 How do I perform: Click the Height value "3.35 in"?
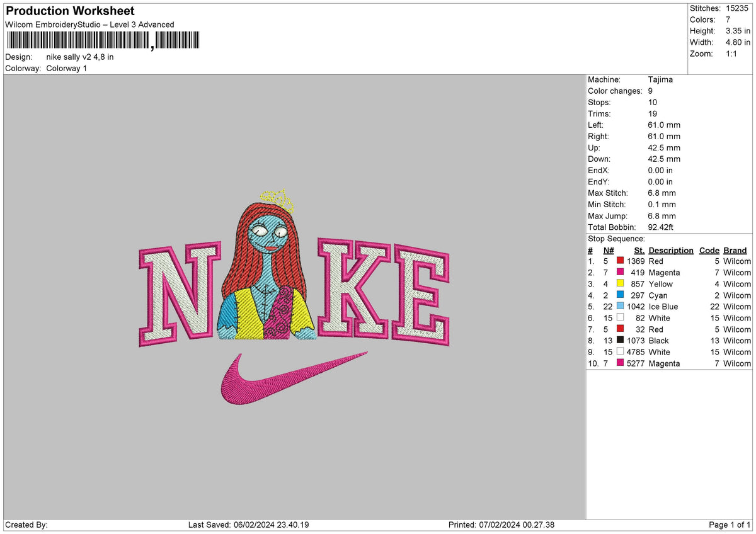pyautogui.click(x=738, y=31)
